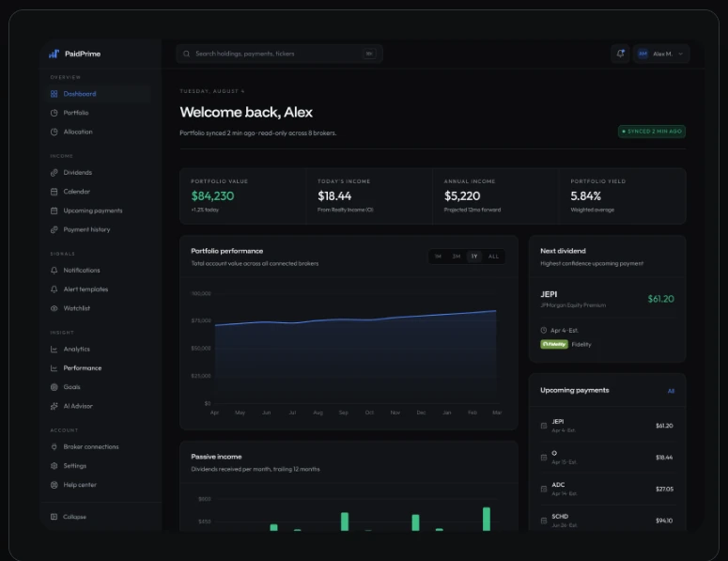Open the AI Advisor page

coord(100,406)
